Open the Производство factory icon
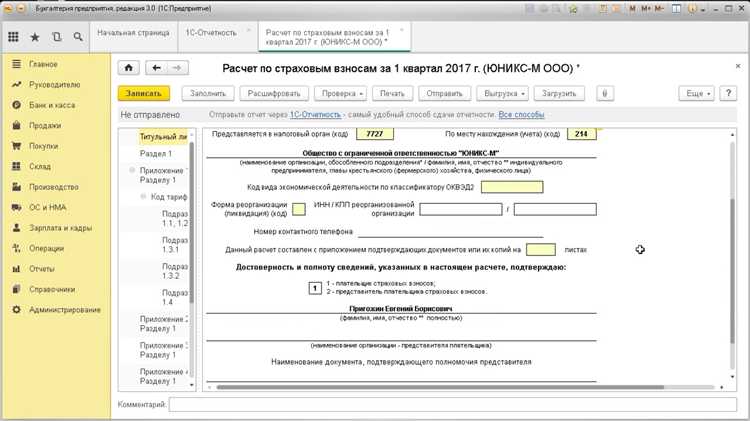Screen dimensions: 750x421 pyautogui.click(x=16, y=187)
